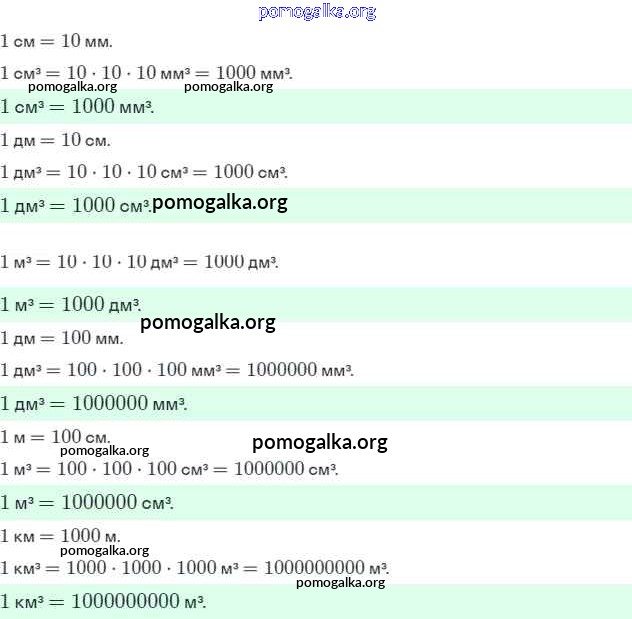This screenshot has height=619, width=632.
Task: Click the line "1 дм = 10 см"
Action: (56, 140)
